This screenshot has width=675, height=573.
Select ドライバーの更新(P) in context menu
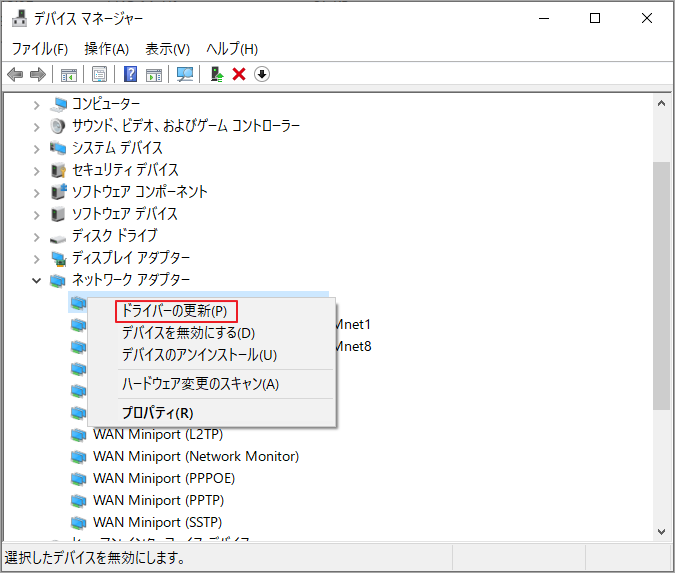pyautogui.click(x=174, y=311)
